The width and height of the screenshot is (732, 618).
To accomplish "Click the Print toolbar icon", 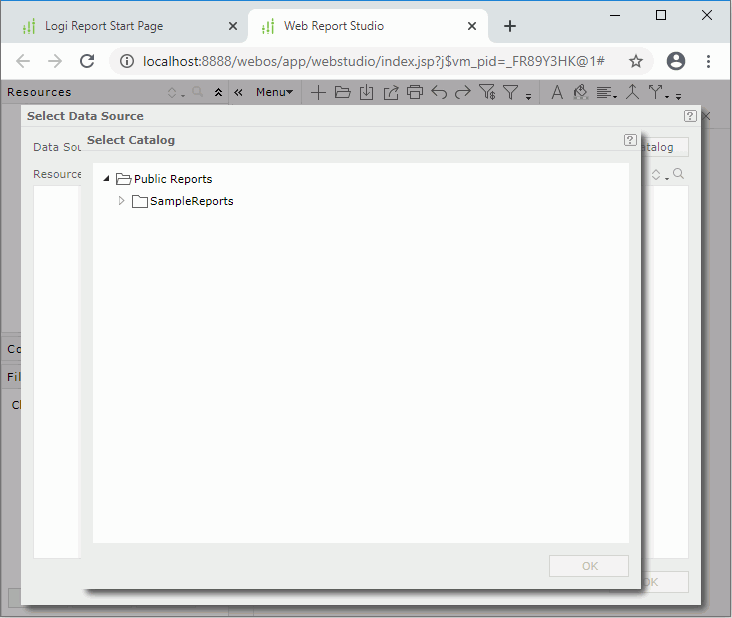I will click(414, 93).
